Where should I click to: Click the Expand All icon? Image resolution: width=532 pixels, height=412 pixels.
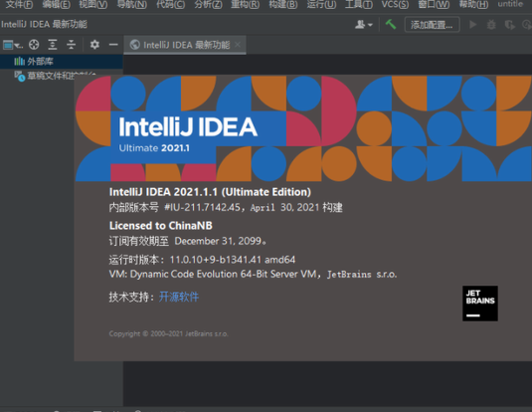pos(53,45)
